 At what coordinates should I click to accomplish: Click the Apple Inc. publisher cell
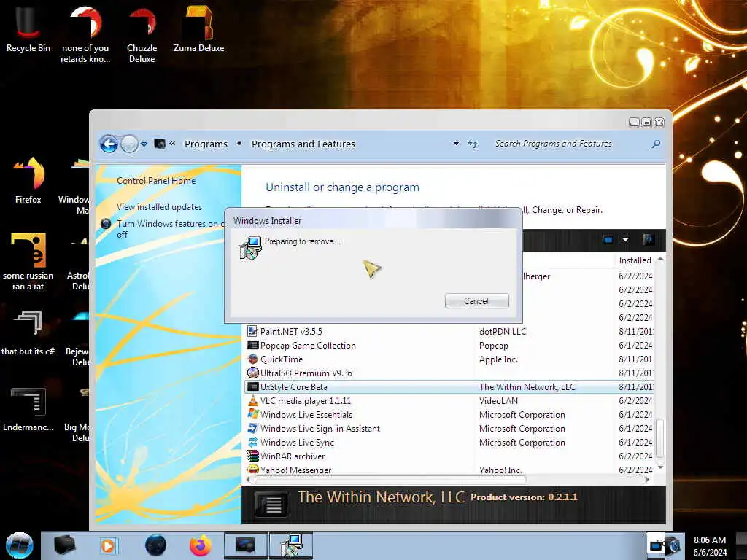tap(498, 359)
